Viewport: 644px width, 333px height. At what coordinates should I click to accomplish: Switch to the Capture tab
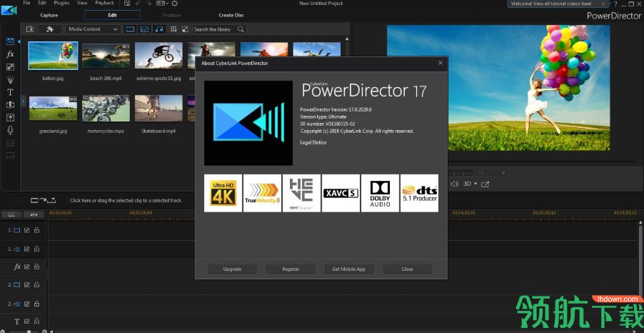[49, 15]
